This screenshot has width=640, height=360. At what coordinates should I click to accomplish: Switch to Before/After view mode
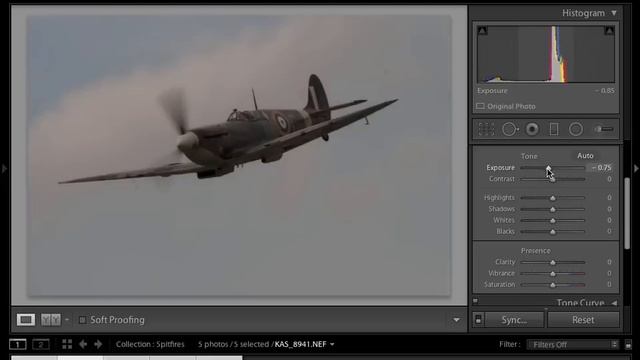[x=51, y=320]
